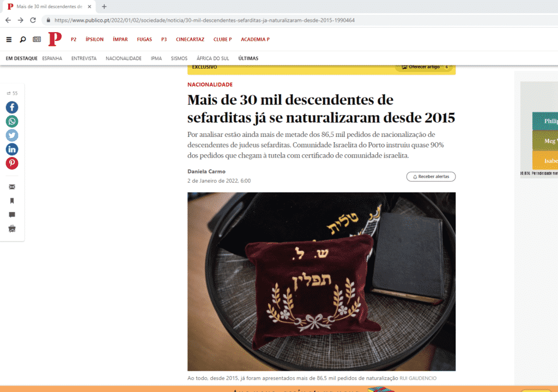
Task: Share article on Twitter
Action: click(12, 135)
